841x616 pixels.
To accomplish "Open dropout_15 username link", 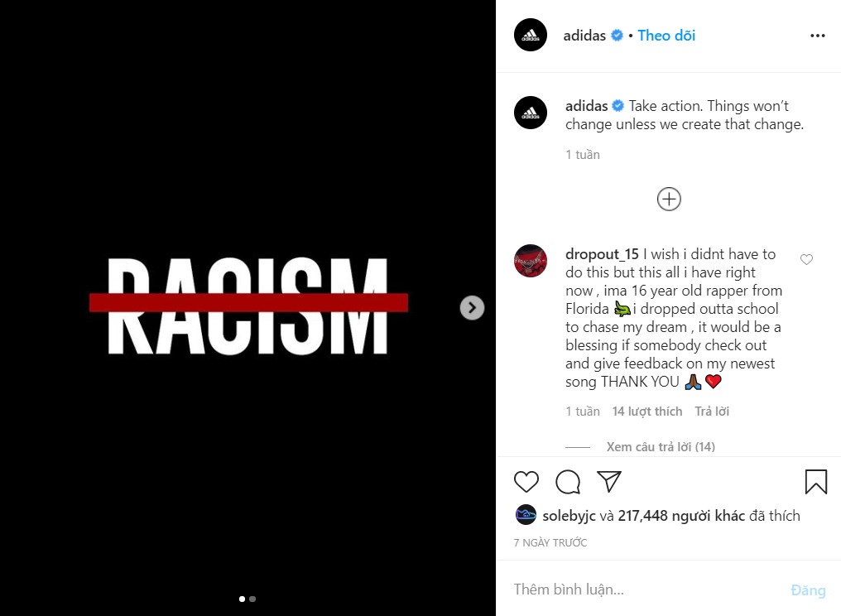I will tap(602, 254).
